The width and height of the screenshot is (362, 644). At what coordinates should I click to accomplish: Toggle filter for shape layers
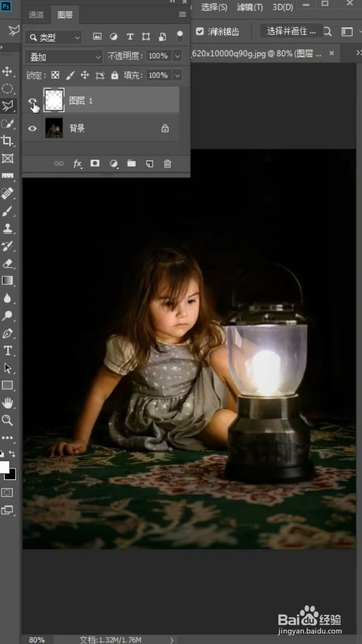[146, 37]
